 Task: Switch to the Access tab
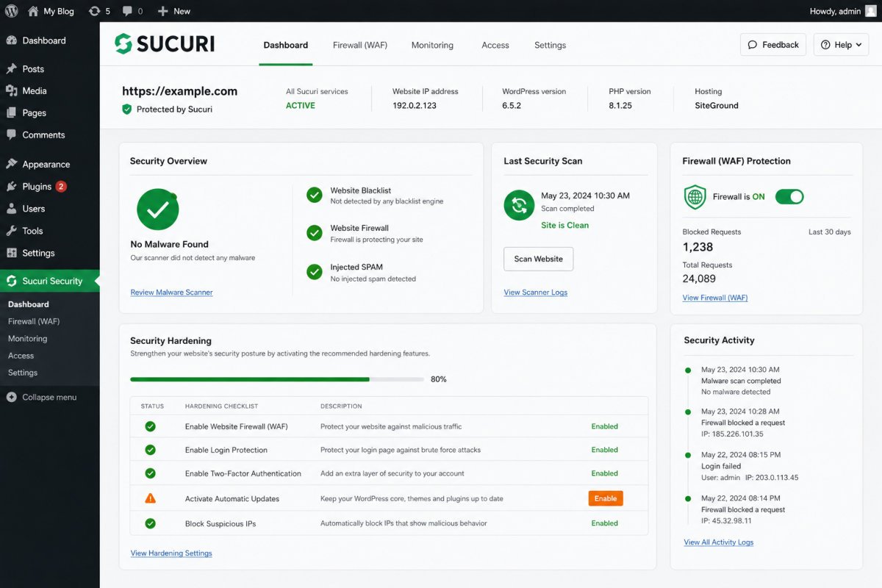(495, 45)
